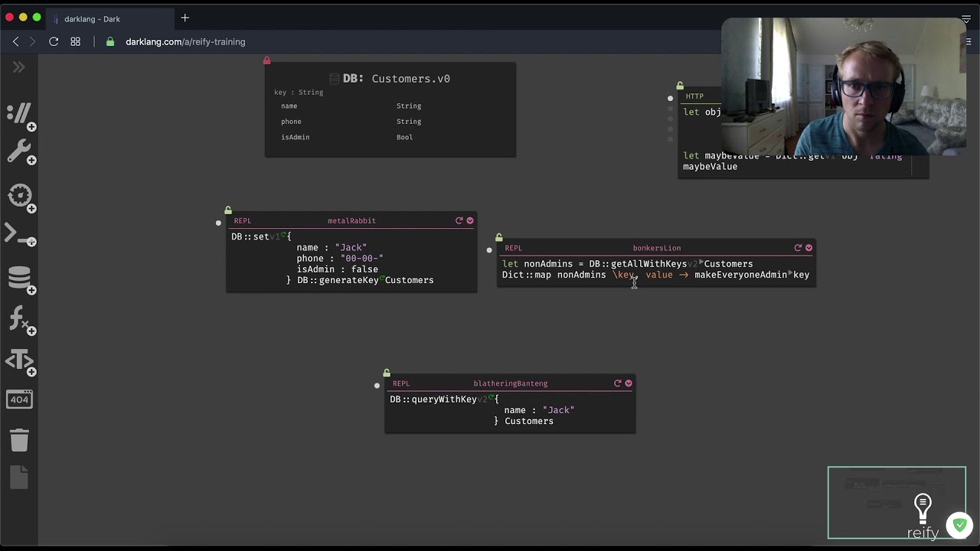Click the green checkmark next to reify

[x=959, y=525]
